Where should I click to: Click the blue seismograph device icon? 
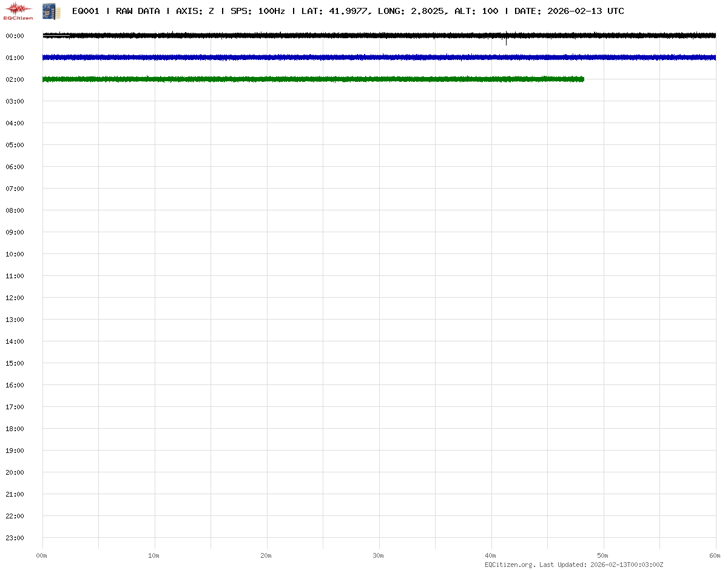click(51, 11)
